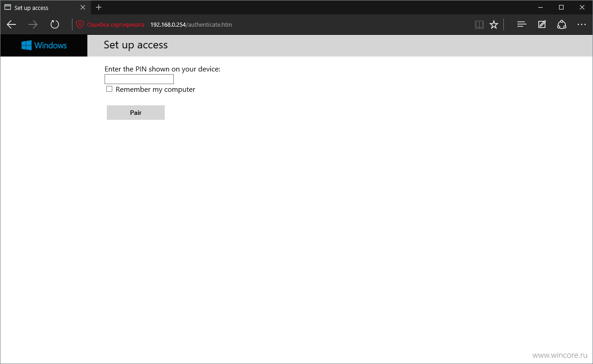The height and width of the screenshot is (364, 593).
Task: Go back to the previous page
Action: (11, 24)
